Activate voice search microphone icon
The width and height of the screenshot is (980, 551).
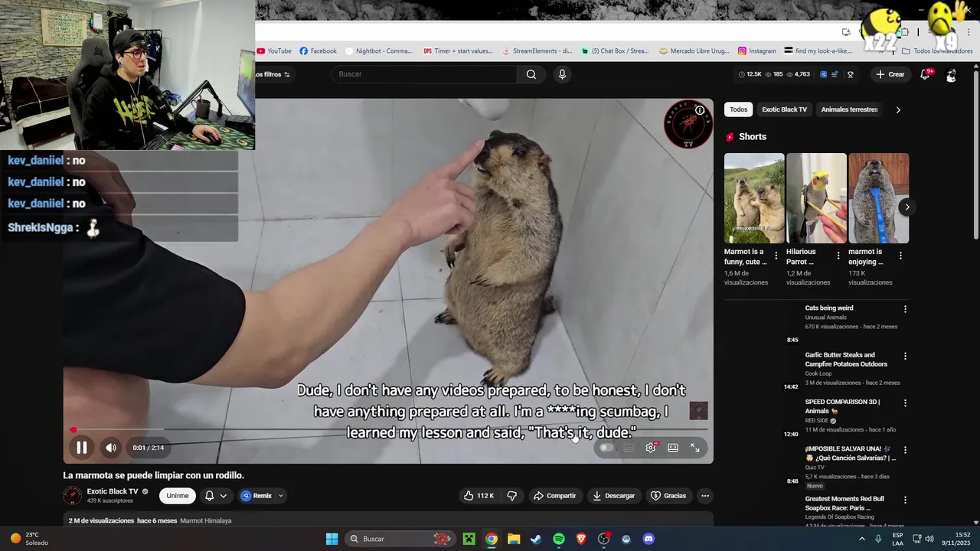click(562, 74)
